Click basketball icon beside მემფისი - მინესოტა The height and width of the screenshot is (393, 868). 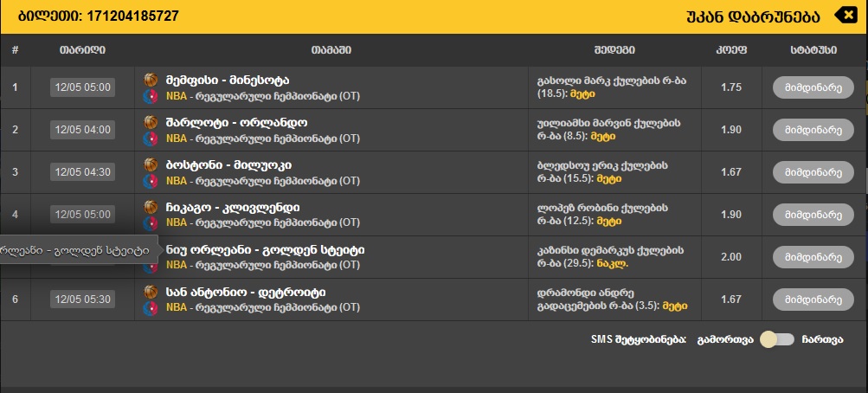(151, 80)
